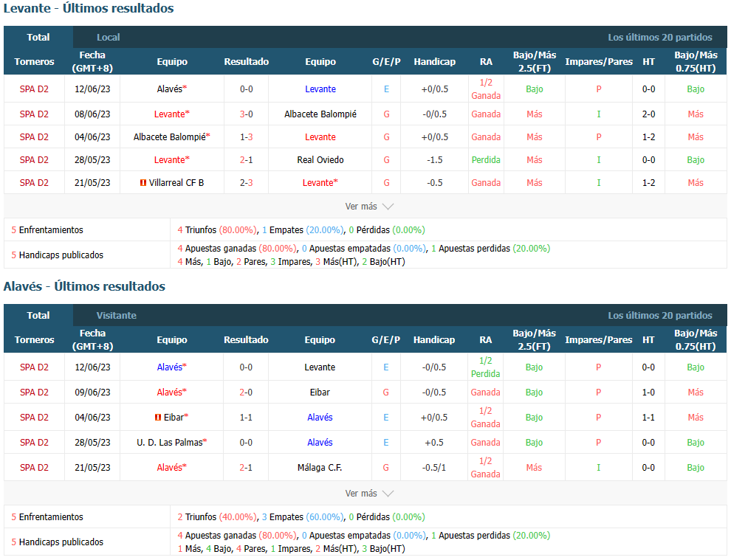Switch to the Local tab in Levante results
The width and height of the screenshot is (731, 560).
[108, 38]
